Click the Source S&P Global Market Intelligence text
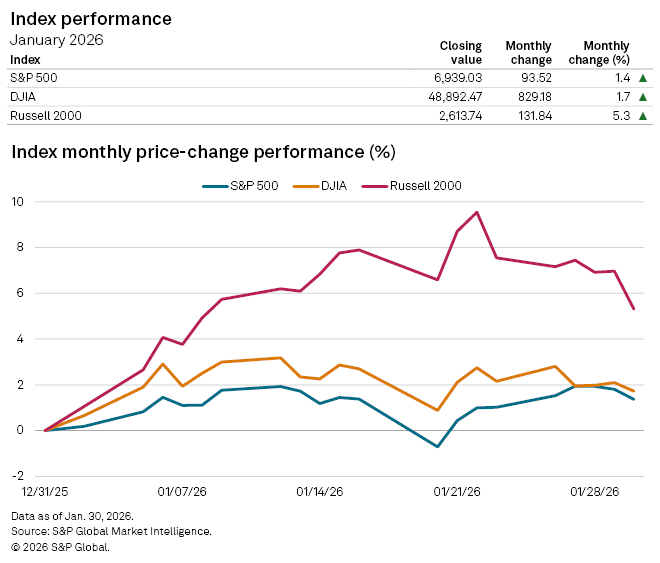Image resolution: width=660 pixels, height=563 pixels. (110, 531)
